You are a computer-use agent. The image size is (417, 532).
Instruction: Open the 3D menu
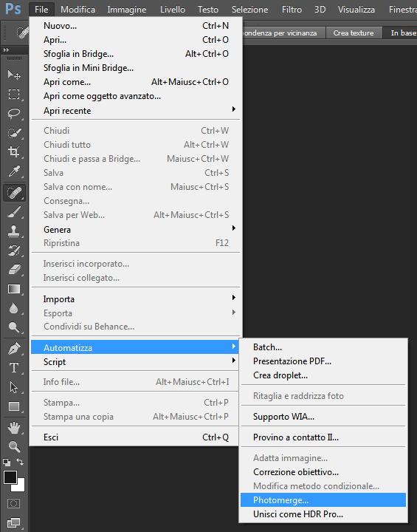(x=320, y=9)
